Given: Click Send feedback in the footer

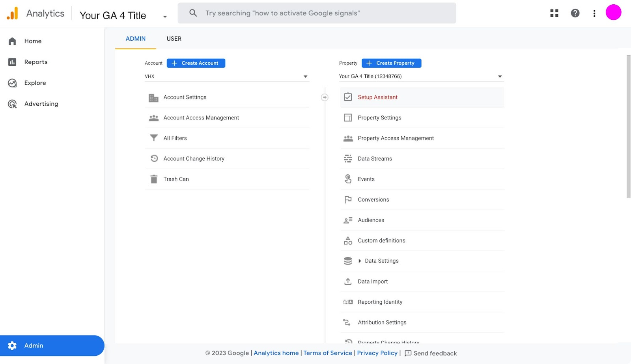Looking at the screenshot, I should [x=431, y=353].
